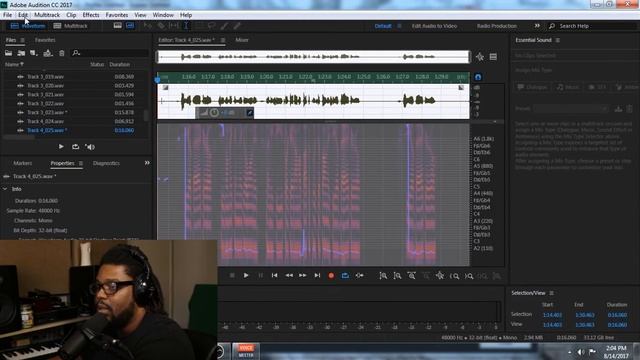Click the list view icon beside navigator

click(493, 57)
